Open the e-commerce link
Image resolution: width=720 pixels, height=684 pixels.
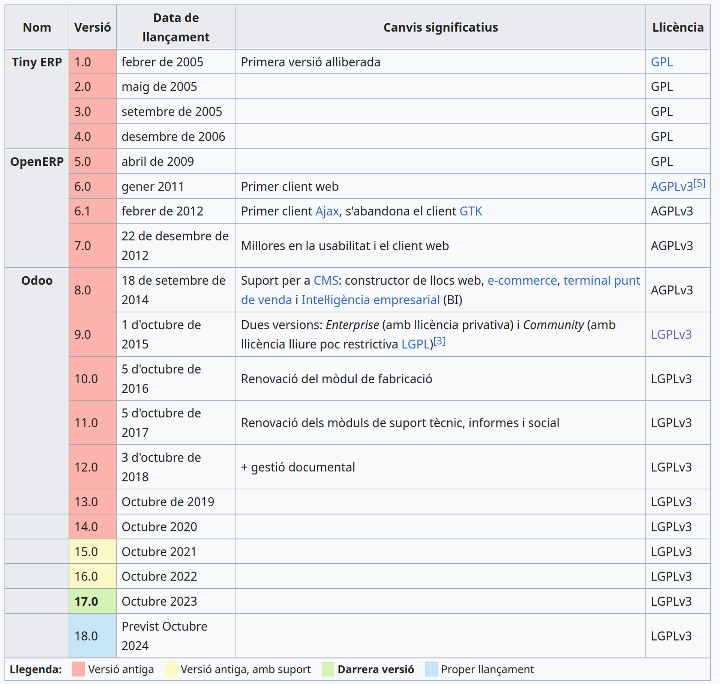522,280
